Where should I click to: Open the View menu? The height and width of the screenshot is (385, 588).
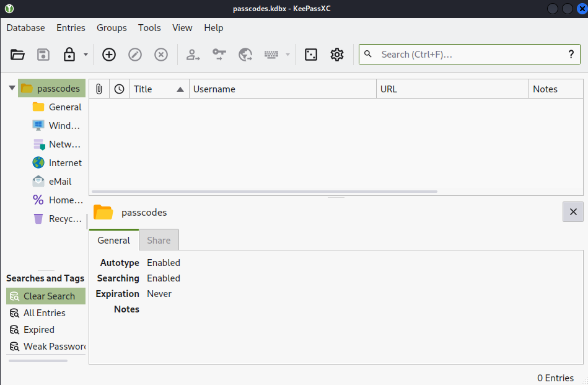click(x=182, y=28)
